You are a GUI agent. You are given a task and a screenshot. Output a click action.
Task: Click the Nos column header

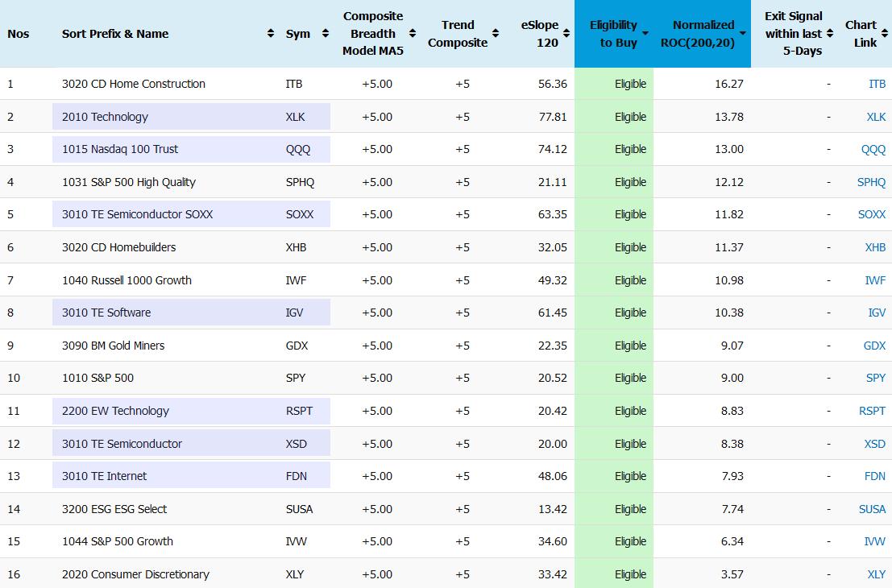tap(19, 34)
